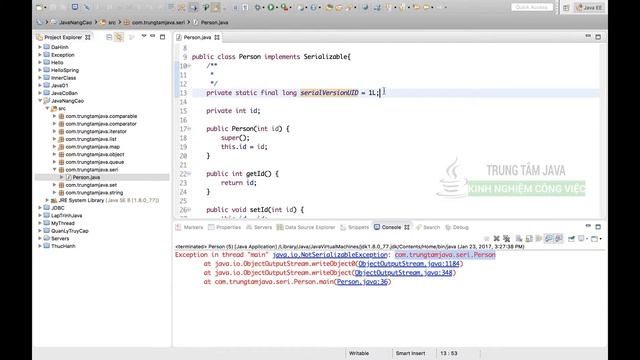The height and width of the screenshot is (360, 640).
Task: Click the Person.java editor tab
Action: click(197, 37)
